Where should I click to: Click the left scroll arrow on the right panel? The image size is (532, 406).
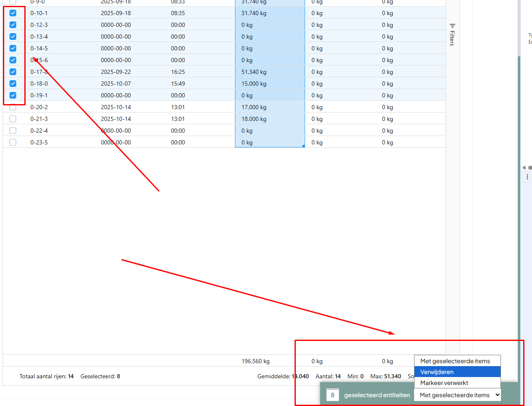coord(524,168)
